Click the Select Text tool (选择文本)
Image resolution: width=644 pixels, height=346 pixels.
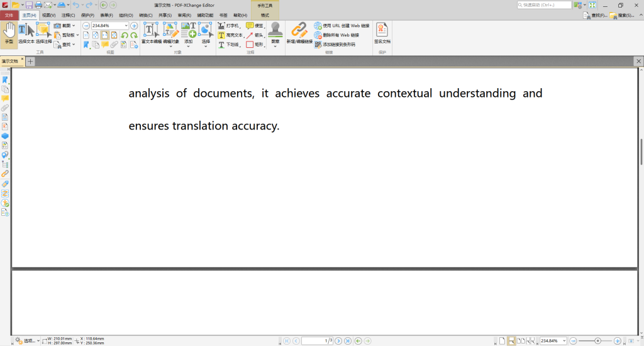tap(26, 33)
